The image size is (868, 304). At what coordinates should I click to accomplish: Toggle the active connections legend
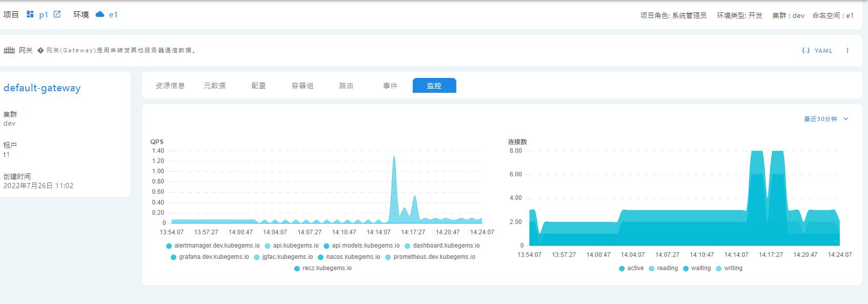pos(631,268)
